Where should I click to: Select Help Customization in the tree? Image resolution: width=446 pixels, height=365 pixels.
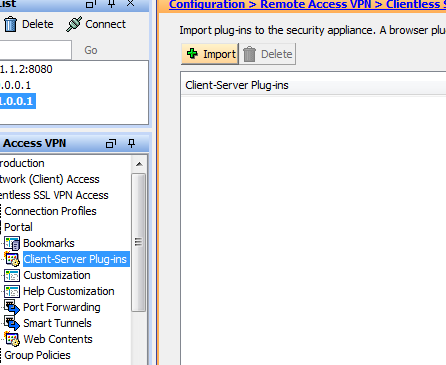(69, 291)
